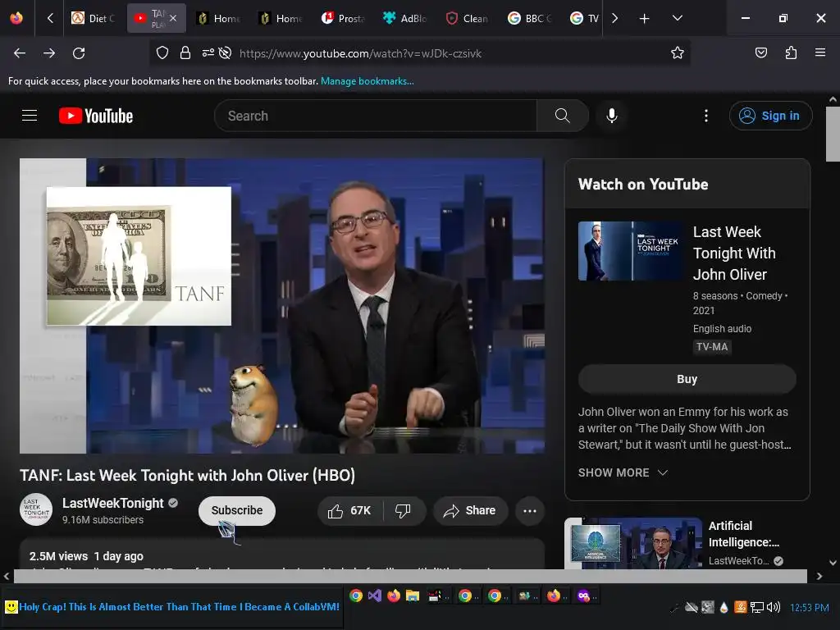Open the tracking protection shield icon
Screen dimensions: 840x630
tap(162, 52)
